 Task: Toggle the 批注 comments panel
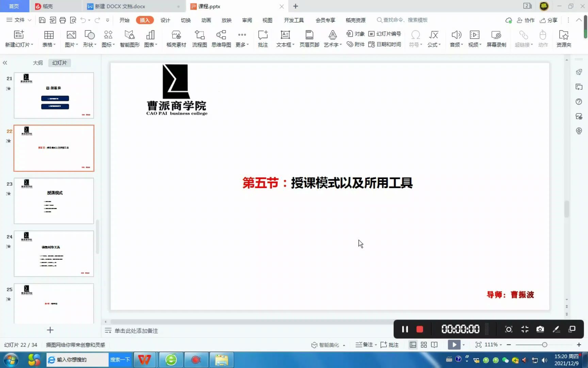[x=389, y=345]
